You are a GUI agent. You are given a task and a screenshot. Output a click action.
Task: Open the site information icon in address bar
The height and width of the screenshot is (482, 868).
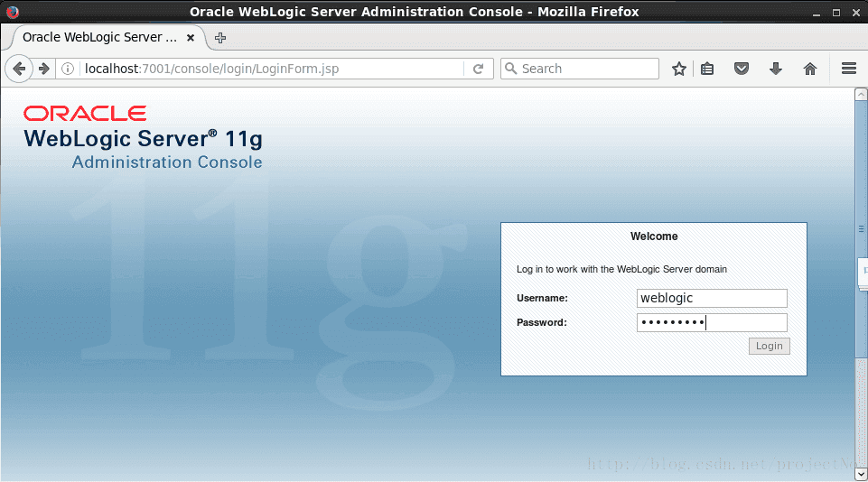68,69
